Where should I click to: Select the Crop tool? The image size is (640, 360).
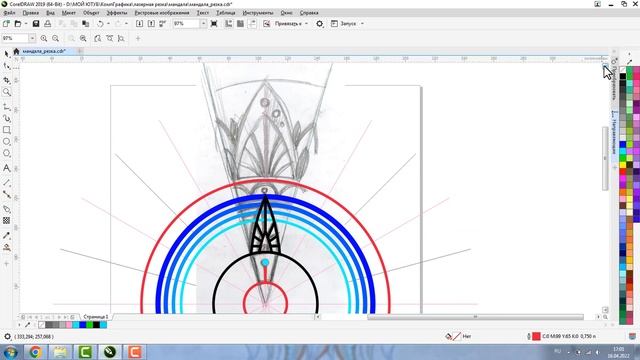pyautogui.click(x=7, y=80)
